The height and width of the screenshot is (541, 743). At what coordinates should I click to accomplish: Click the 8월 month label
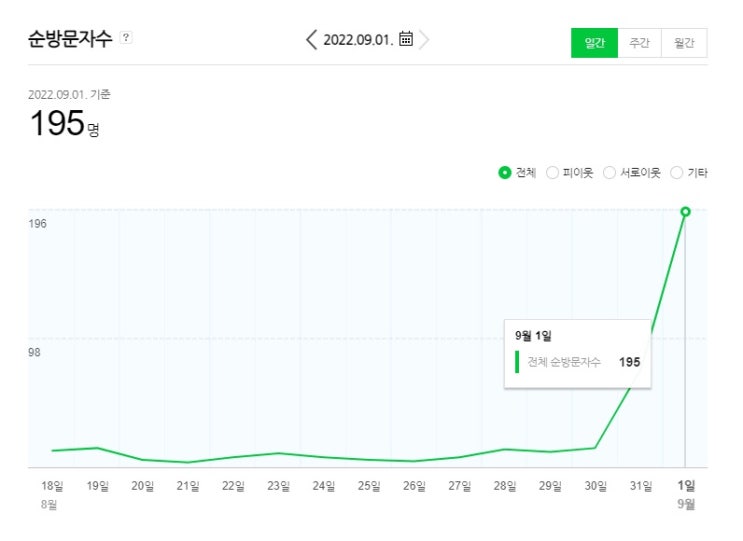pos(49,505)
